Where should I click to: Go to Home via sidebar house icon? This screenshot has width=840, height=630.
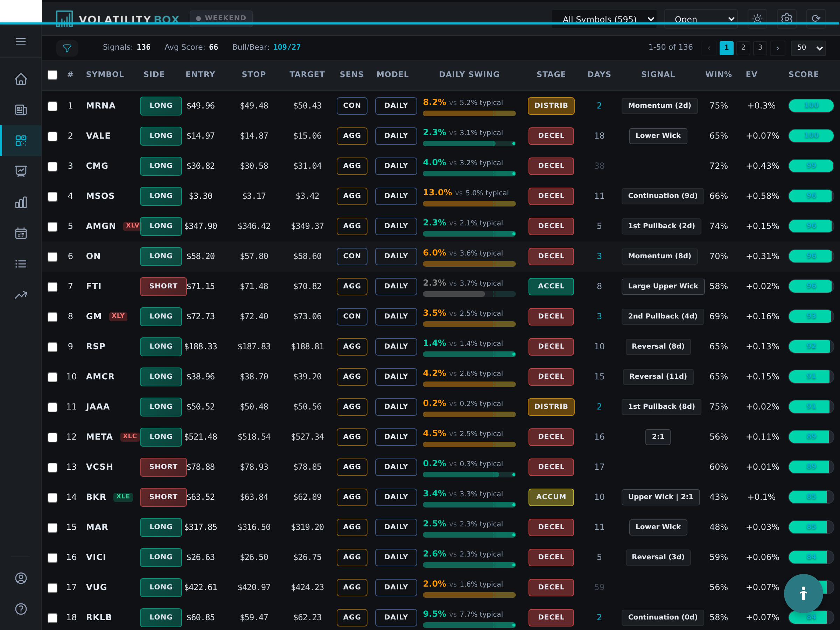21,79
